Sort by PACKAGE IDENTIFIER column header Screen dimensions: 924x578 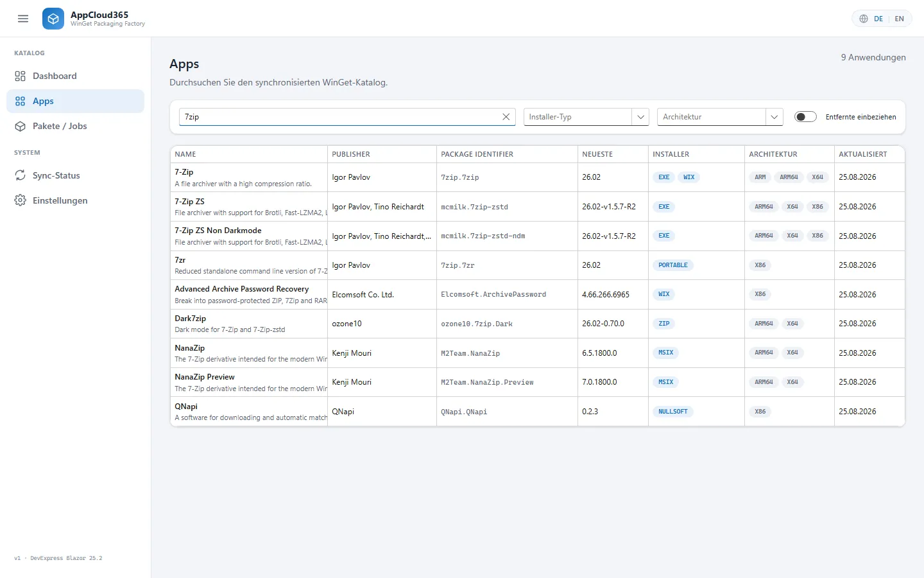507,154
